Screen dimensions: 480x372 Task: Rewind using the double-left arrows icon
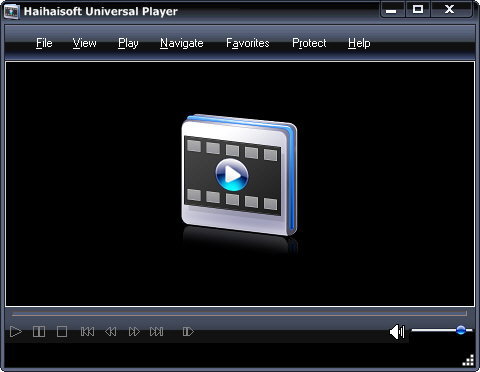(111, 332)
